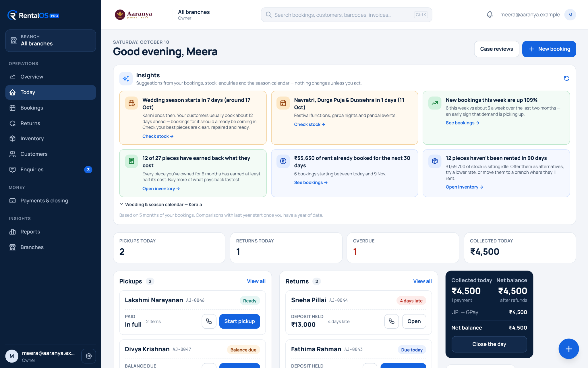Follow Check stock link on Wedding season card
This screenshot has height=368, width=588.
pos(158,136)
